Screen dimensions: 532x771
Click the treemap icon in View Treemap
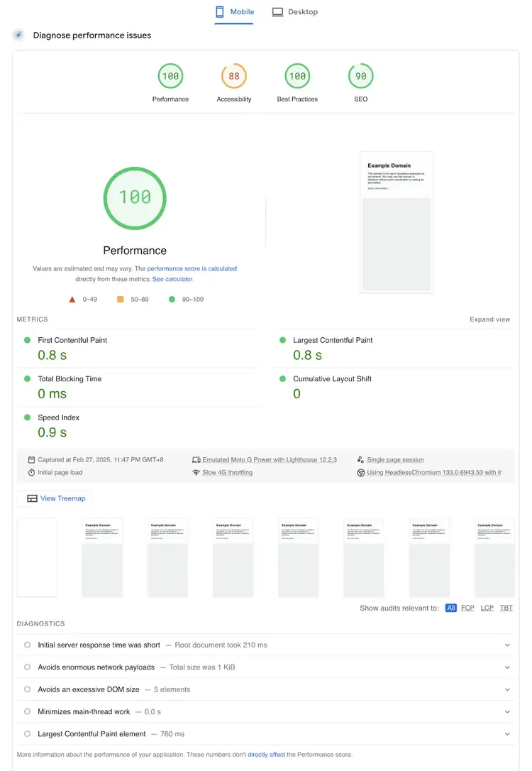pyautogui.click(x=32, y=498)
